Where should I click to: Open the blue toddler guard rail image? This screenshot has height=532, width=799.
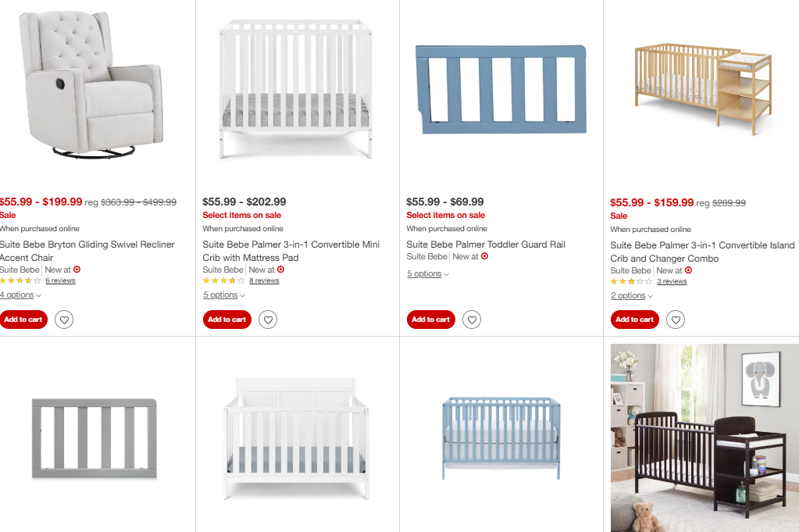[501, 89]
